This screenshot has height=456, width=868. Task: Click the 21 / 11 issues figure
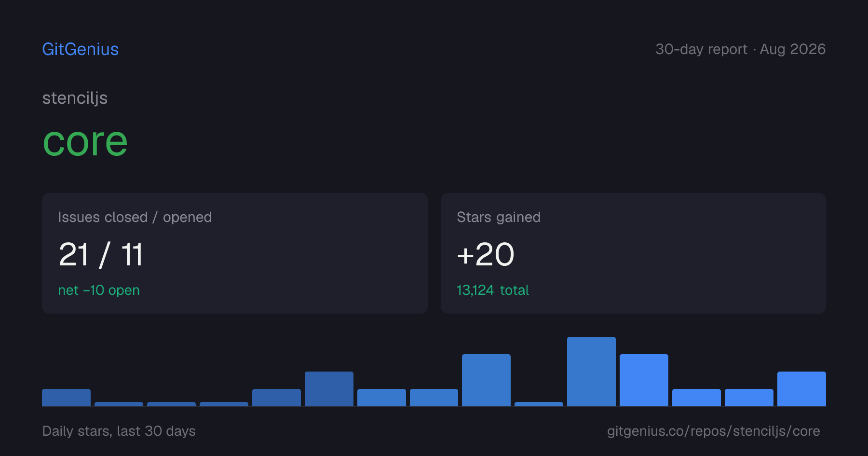[x=100, y=254]
